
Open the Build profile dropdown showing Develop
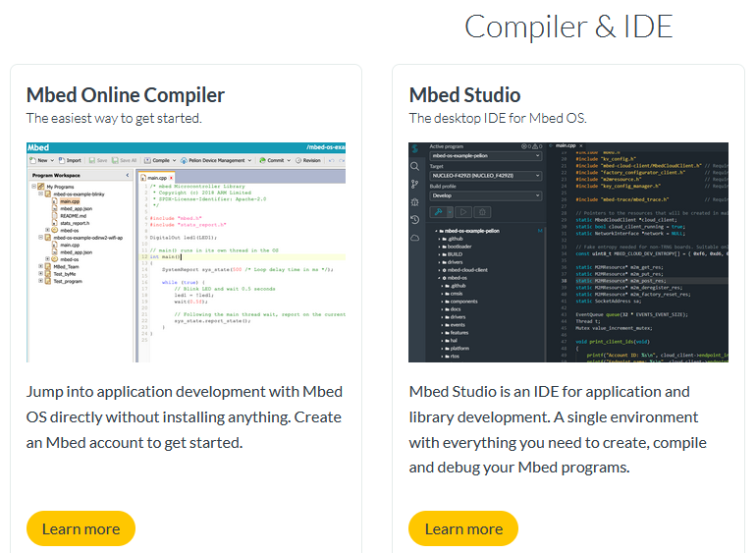click(x=485, y=195)
